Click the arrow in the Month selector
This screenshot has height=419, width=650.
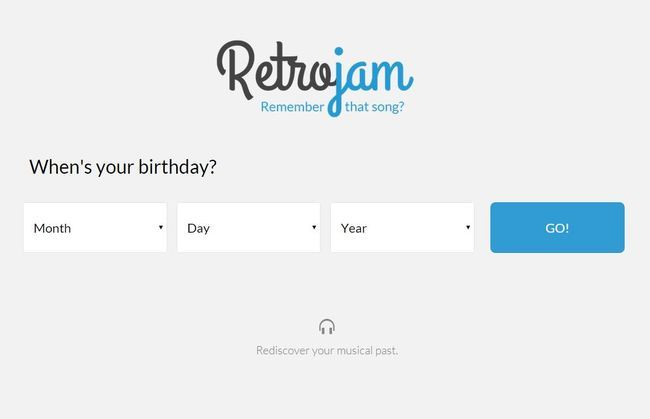coord(161,227)
